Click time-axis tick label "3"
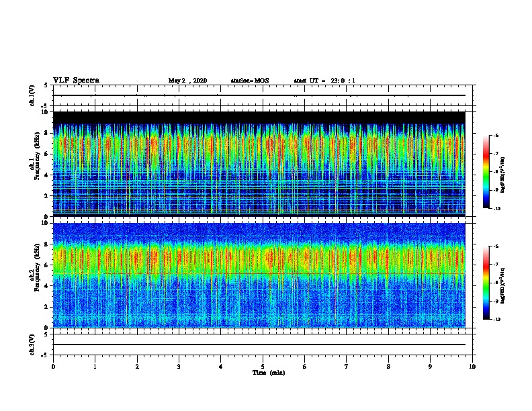Screen dimensions: 532x411 [179, 366]
